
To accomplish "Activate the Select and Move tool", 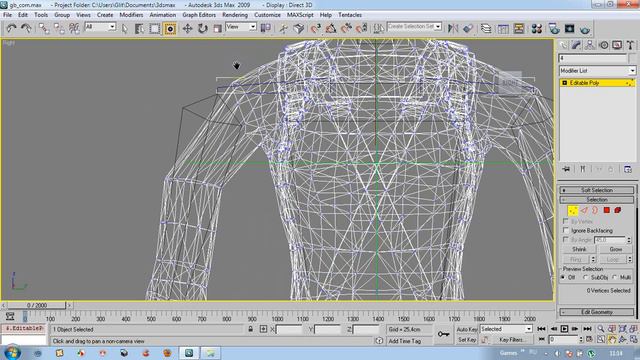I will pos(187,28).
